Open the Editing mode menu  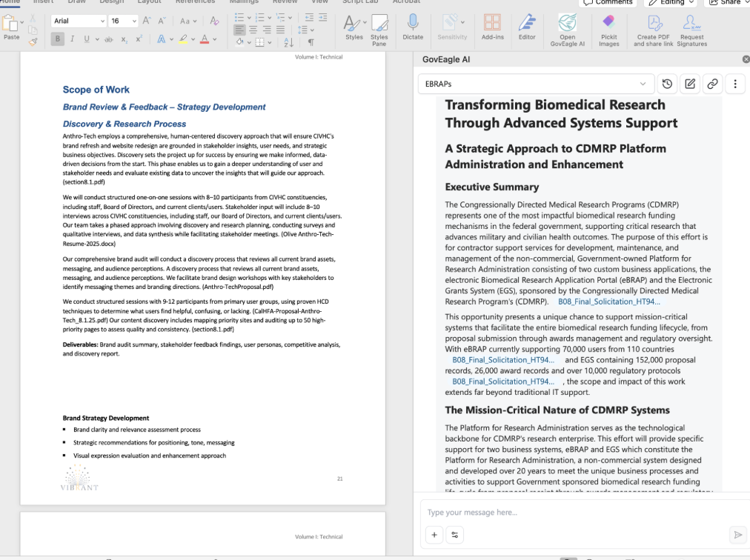(672, 2)
